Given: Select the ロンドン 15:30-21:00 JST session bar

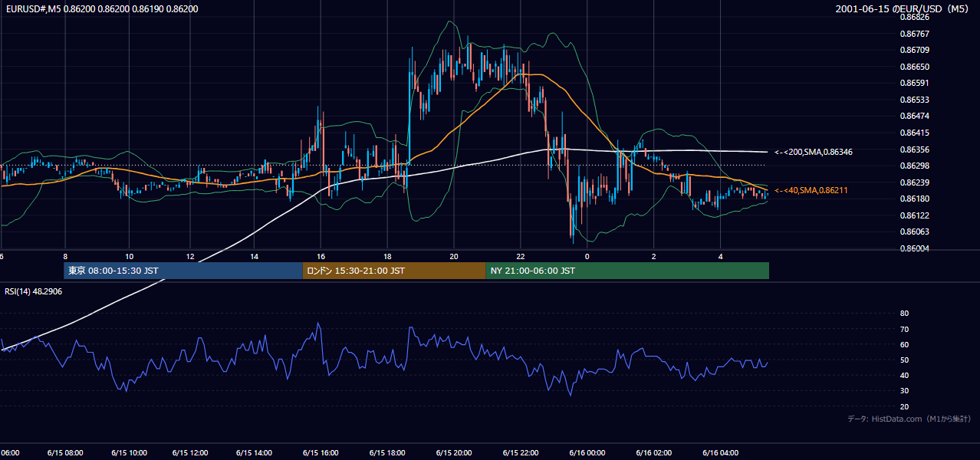Looking at the screenshot, I should (394, 271).
